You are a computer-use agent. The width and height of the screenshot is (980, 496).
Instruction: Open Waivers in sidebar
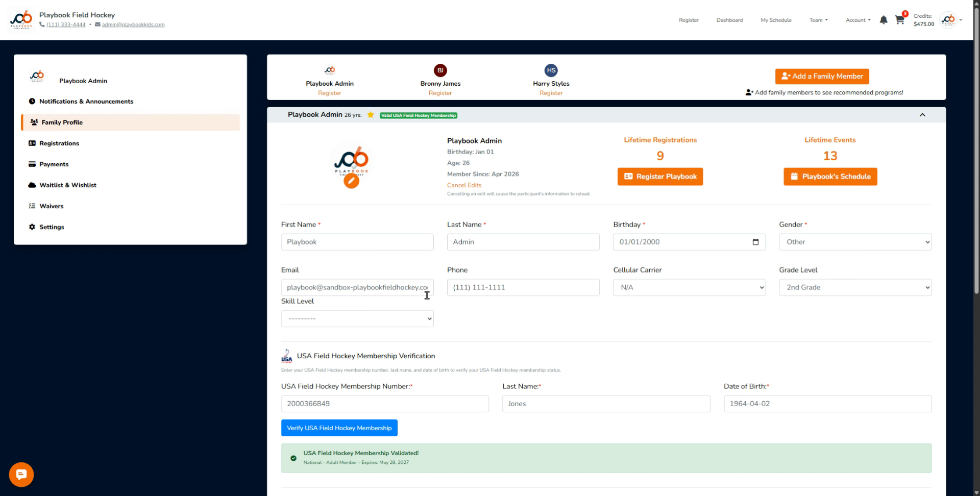point(131,206)
